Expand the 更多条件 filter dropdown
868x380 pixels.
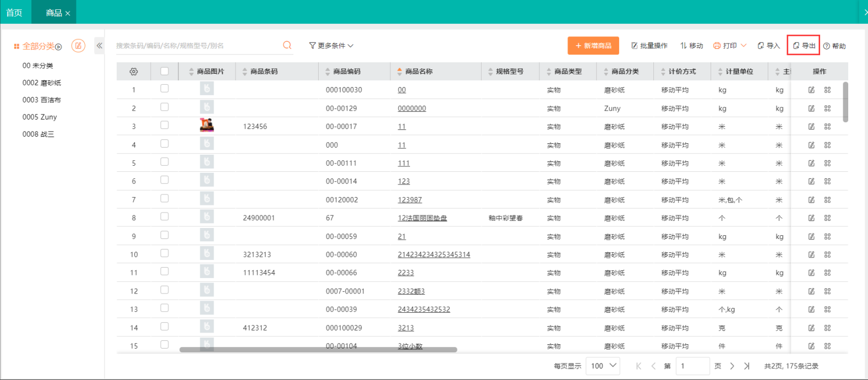331,46
